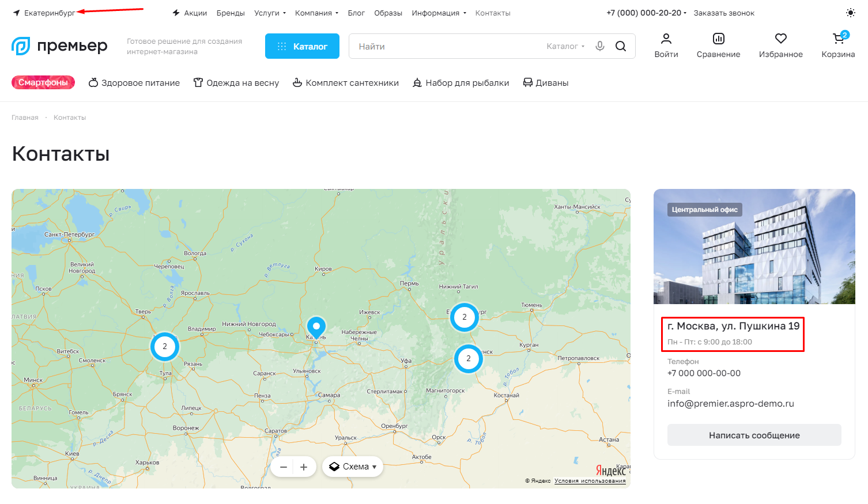The image size is (868, 504).
Task: Zoom out the map with minus button
Action: [283, 467]
